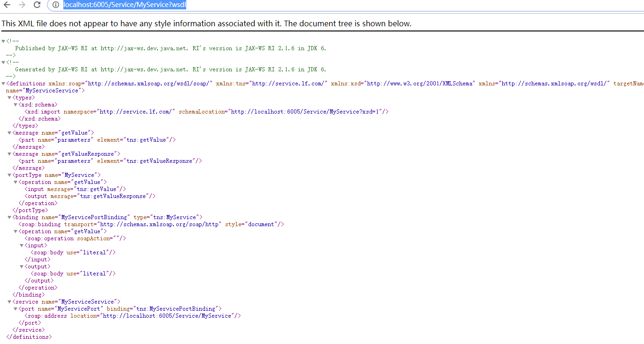Image resolution: width=644 pixels, height=344 pixels.
Task: Collapse the second comment (Generated by JAX-WS)
Action: pyautogui.click(x=3, y=62)
